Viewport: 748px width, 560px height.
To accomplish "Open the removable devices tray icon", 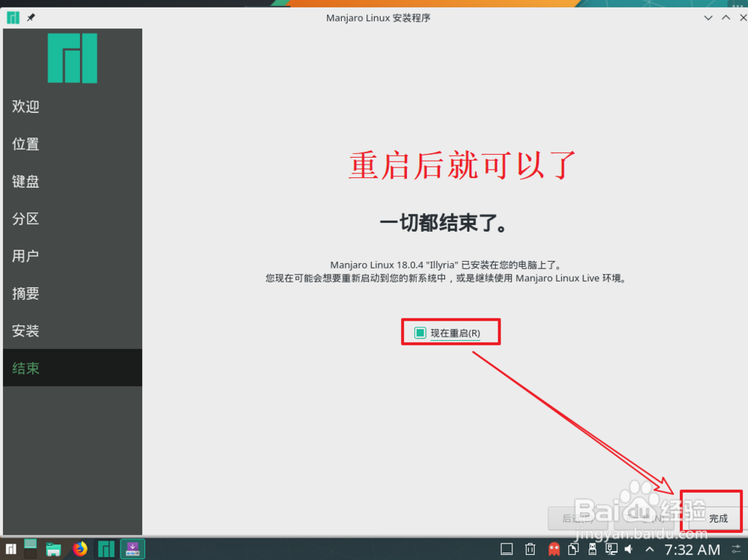I will [592, 550].
